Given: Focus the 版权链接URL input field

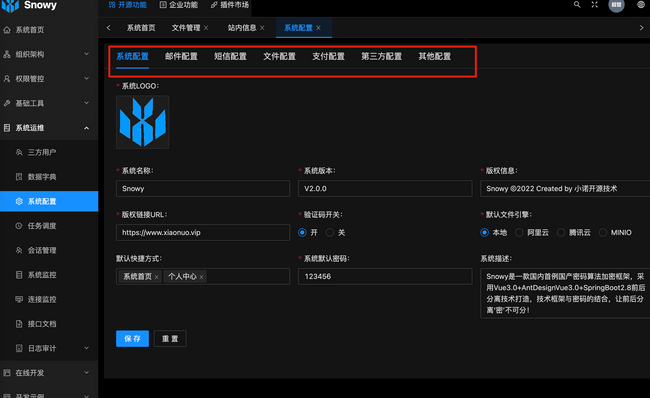Looking at the screenshot, I should 203,233.
